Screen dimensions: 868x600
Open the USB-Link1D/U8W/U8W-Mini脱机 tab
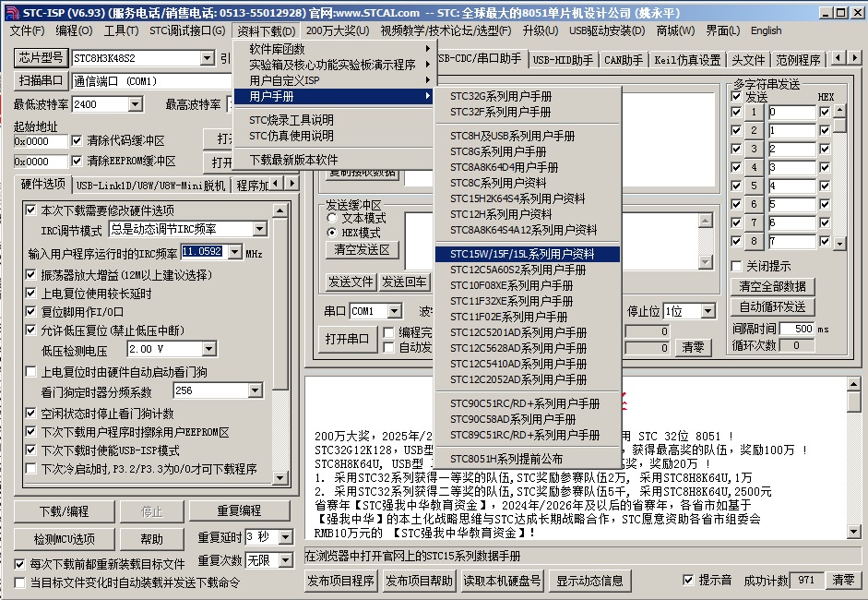point(150,186)
